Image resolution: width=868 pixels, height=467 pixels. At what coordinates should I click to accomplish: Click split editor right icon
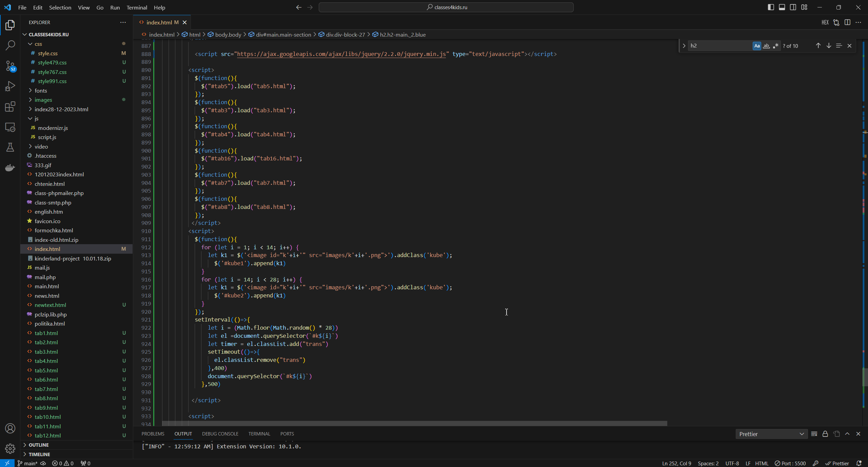pos(847,22)
